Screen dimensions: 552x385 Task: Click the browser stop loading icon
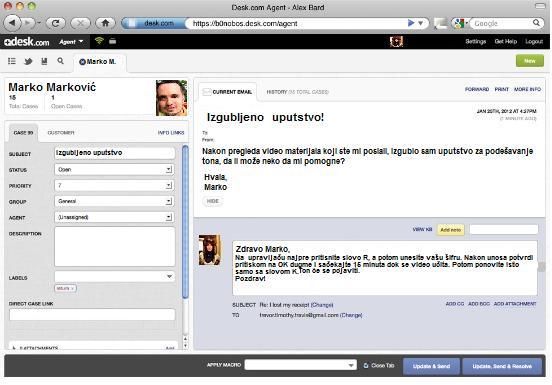80,23
